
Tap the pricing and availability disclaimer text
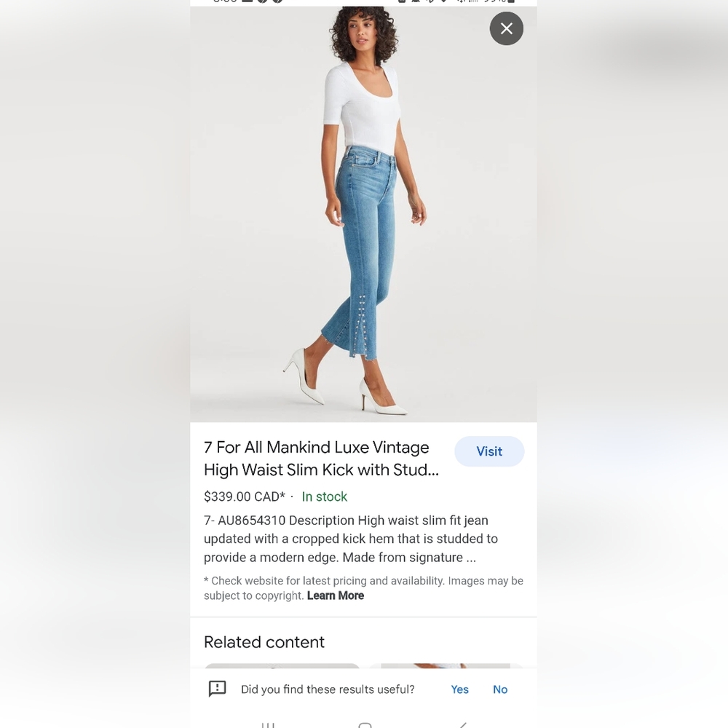pos(363,587)
